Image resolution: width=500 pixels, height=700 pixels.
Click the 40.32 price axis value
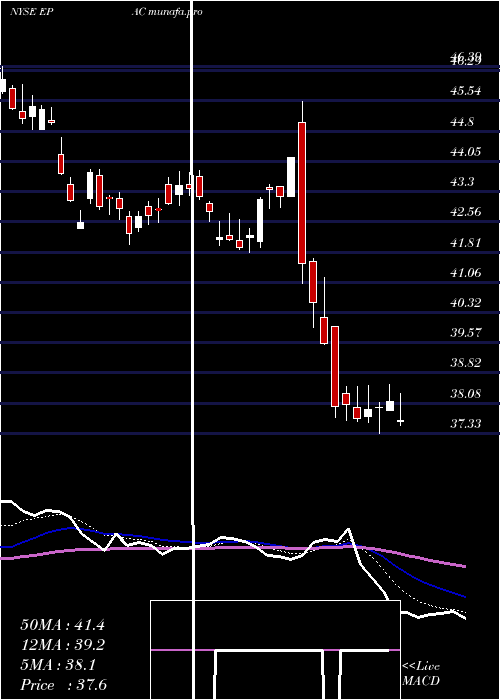pyautogui.click(x=466, y=303)
